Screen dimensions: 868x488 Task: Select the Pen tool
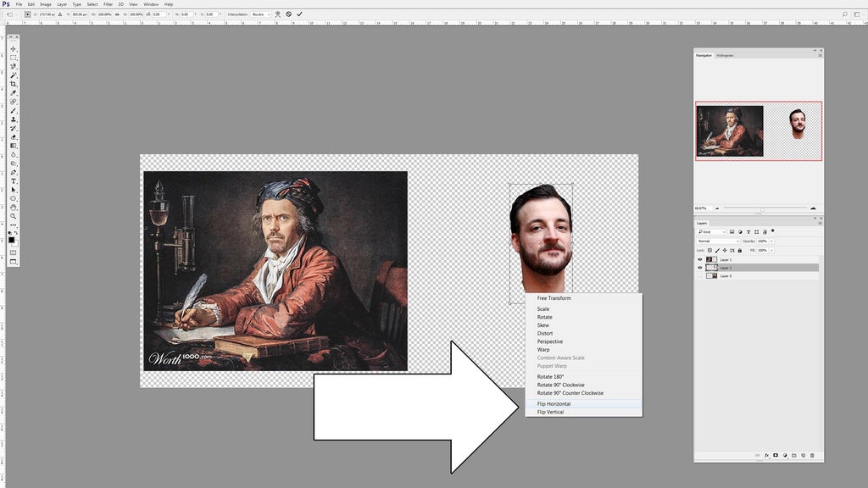click(14, 173)
